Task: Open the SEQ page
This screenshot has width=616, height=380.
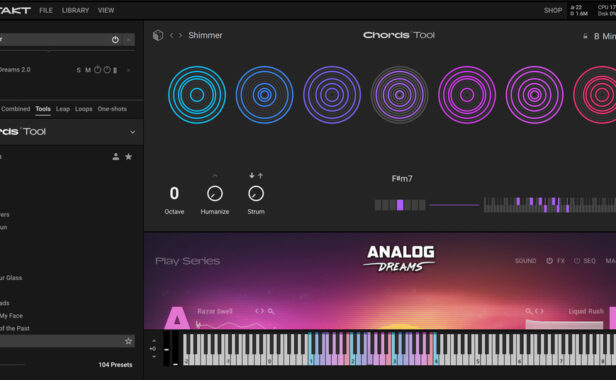Action: click(589, 261)
